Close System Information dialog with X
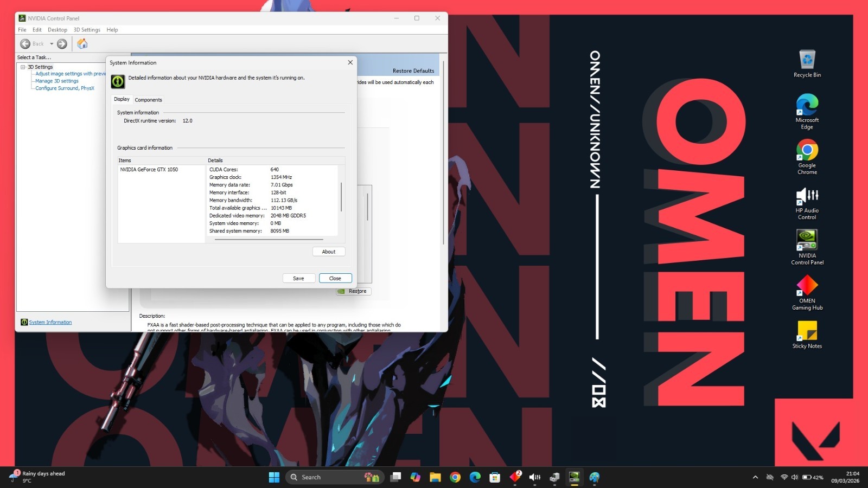The image size is (868, 488). [350, 62]
